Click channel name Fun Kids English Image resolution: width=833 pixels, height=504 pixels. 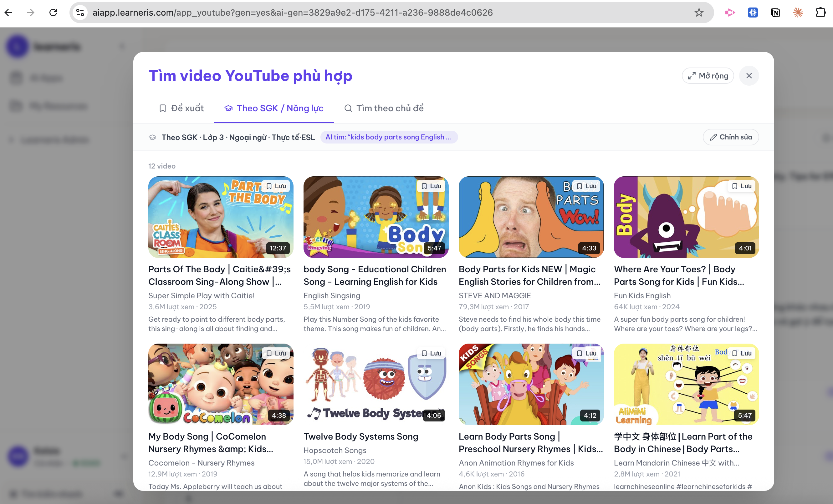pos(642,295)
